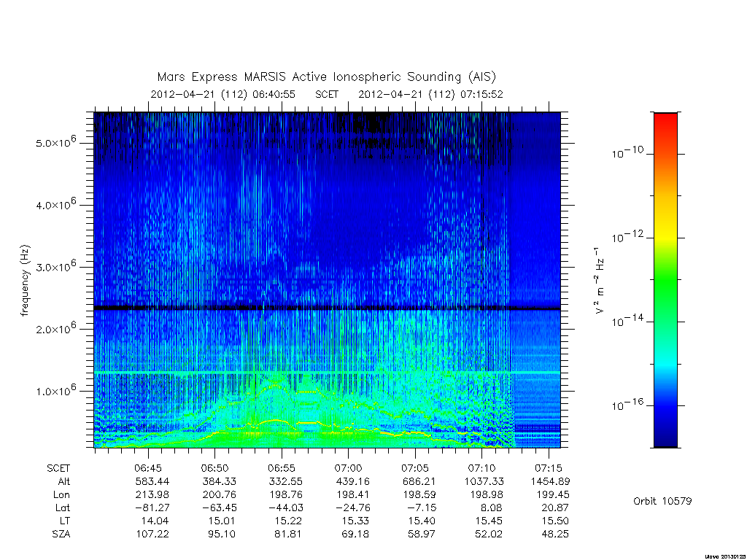This screenshot has width=747, height=560.
Task: Click the 1.0×10⁶ frequency tick label
Action: (x=55, y=390)
